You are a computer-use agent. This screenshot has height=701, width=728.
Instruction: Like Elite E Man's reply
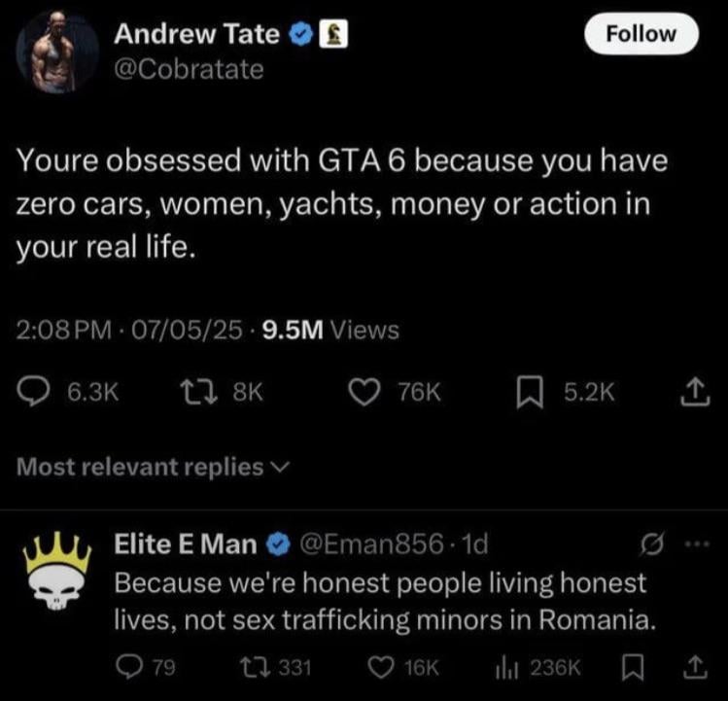click(x=381, y=668)
